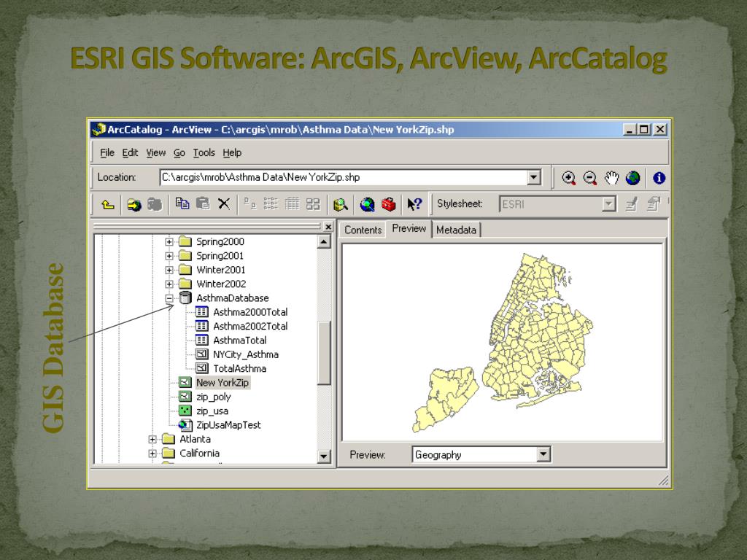Open the Go menu

point(179,153)
